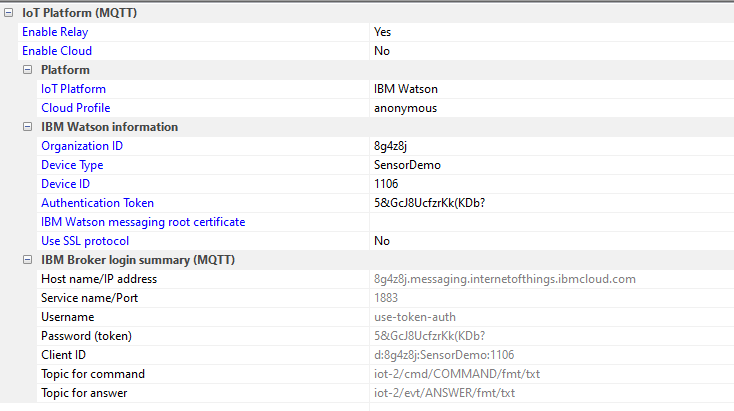
Task: Select the Username row label
Action: 67,317
